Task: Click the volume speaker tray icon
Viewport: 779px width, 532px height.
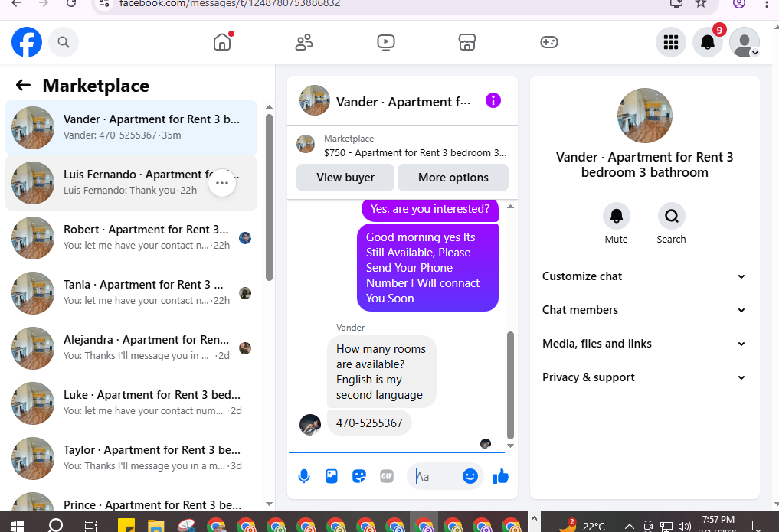Action: 685,527
